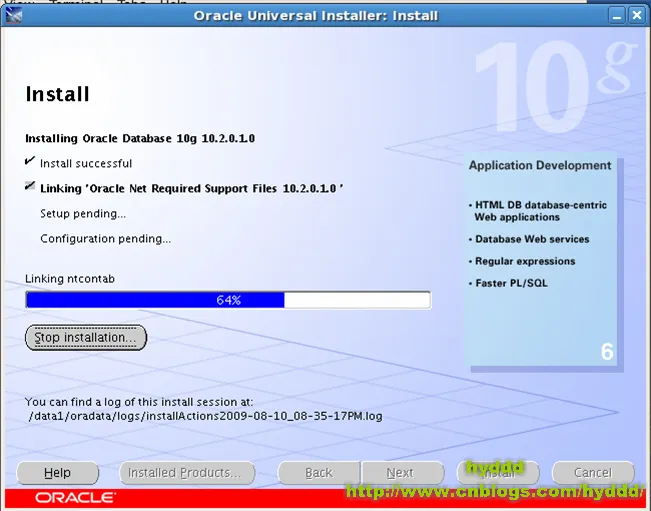Go Back to previous step

319,473
